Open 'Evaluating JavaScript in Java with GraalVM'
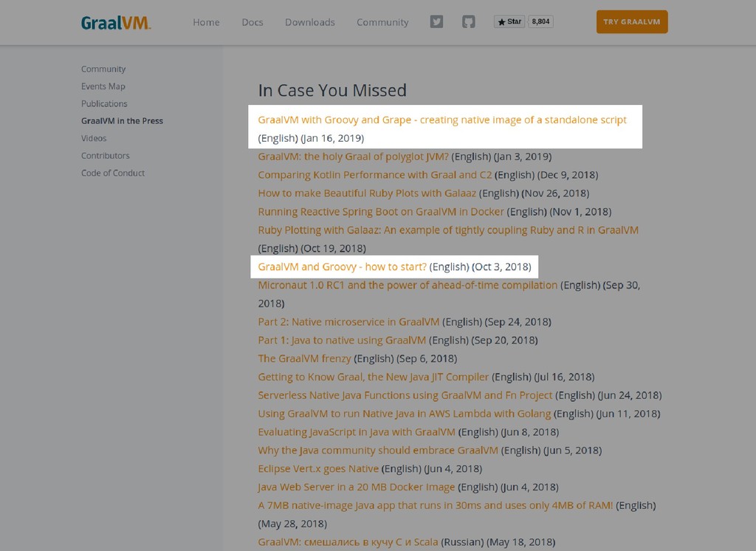The height and width of the screenshot is (551, 756). click(357, 432)
